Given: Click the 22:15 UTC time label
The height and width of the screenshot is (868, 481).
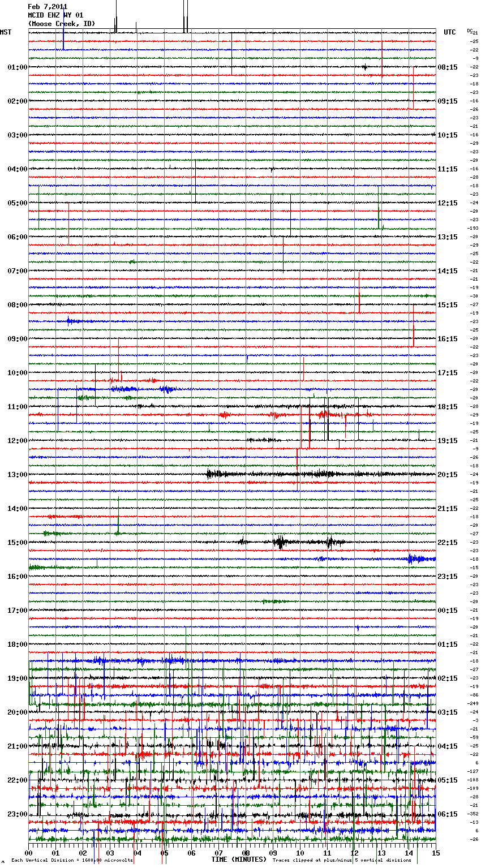Looking at the screenshot, I should (x=448, y=543).
